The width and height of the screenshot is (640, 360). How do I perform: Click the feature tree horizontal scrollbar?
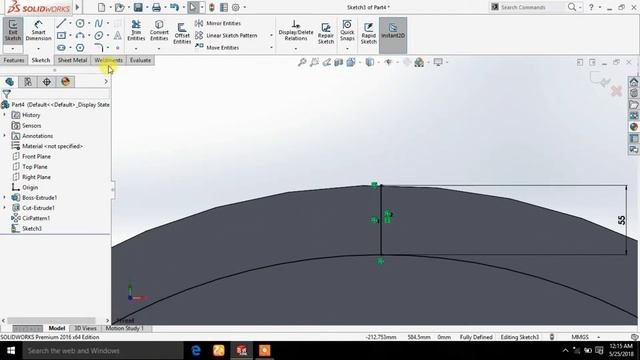click(51, 320)
